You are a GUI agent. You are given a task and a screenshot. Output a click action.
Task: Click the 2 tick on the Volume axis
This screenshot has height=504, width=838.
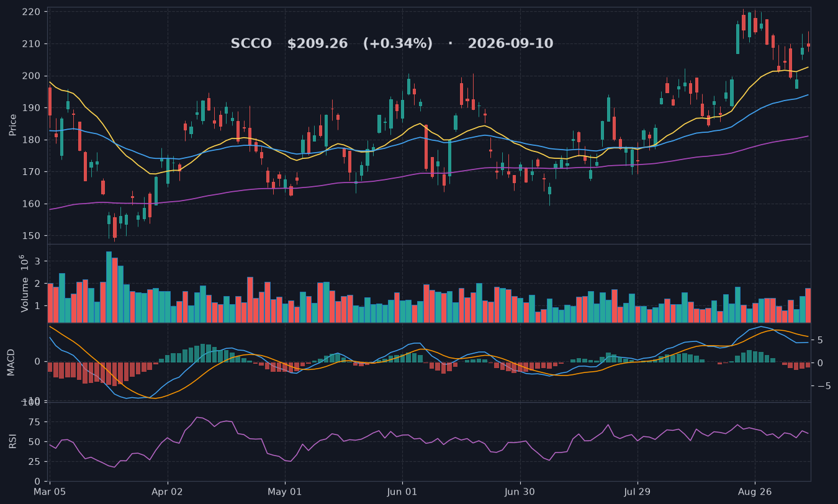coord(38,284)
